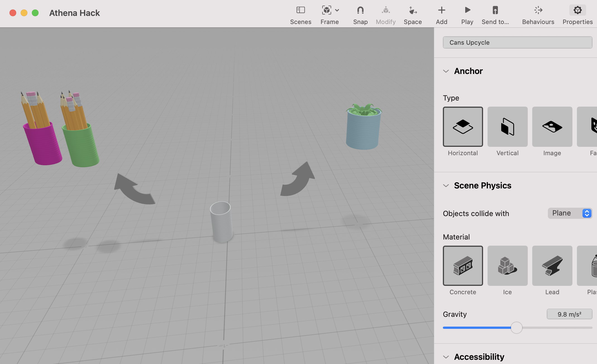Expand the Accessibility section chevron
The height and width of the screenshot is (364, 597).
tap(446, 357)
